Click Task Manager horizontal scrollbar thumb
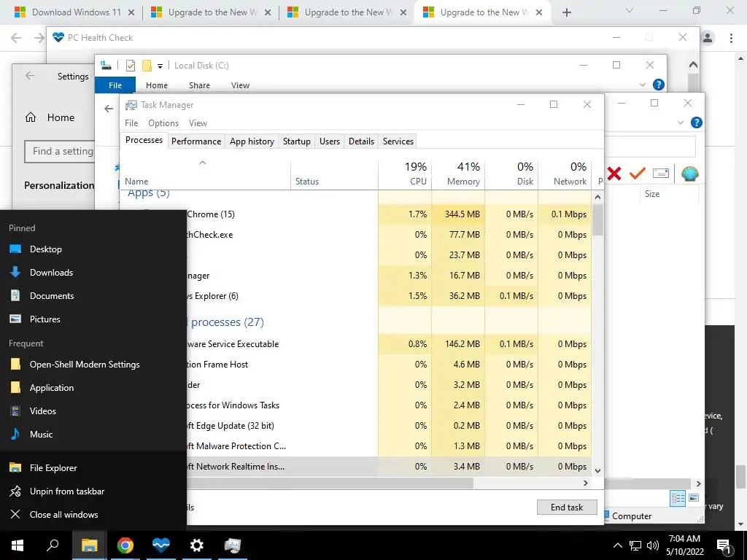The height and width of the screenshot is (560, 747). pyautogui.click(x=330, y=483)
